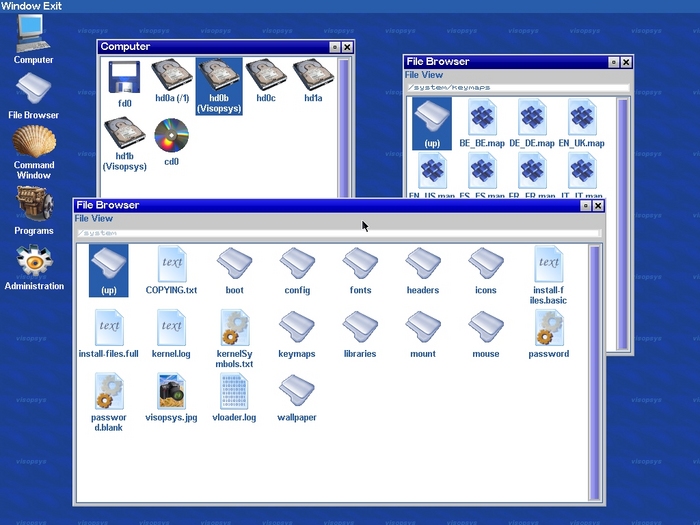Screen dimensions: 700x525
Task: Select the password config file icon
Action: tap(548, 328)
